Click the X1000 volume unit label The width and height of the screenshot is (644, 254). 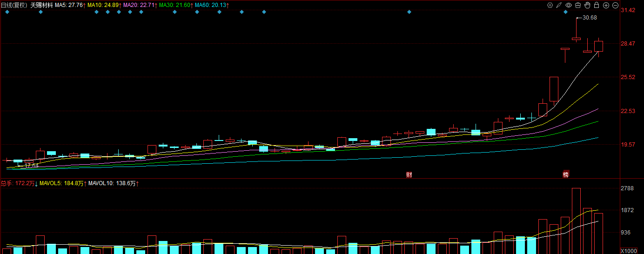click(628, 251)
